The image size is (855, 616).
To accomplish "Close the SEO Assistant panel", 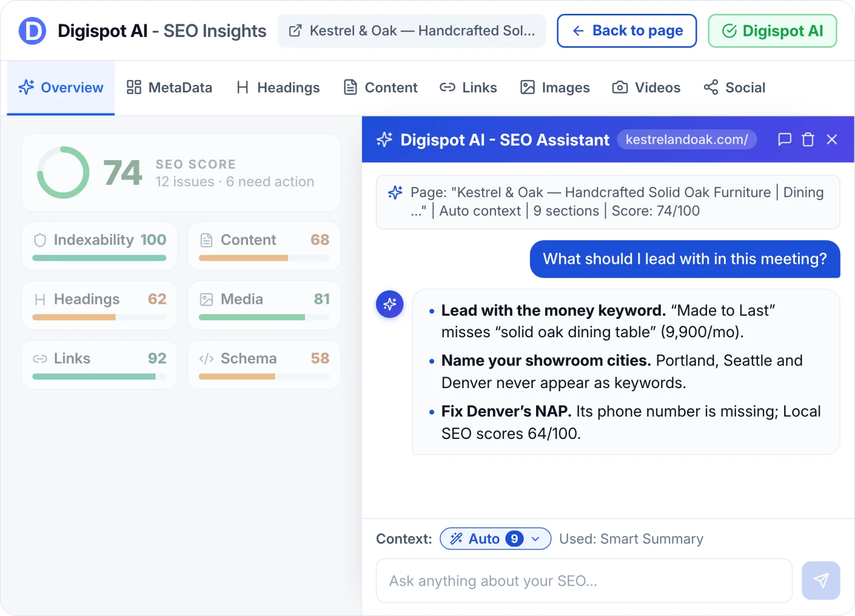I will coord(832,140).
